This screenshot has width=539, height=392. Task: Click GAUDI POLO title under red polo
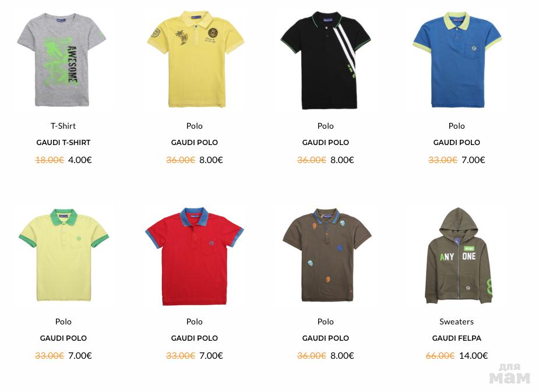(195, 338)
